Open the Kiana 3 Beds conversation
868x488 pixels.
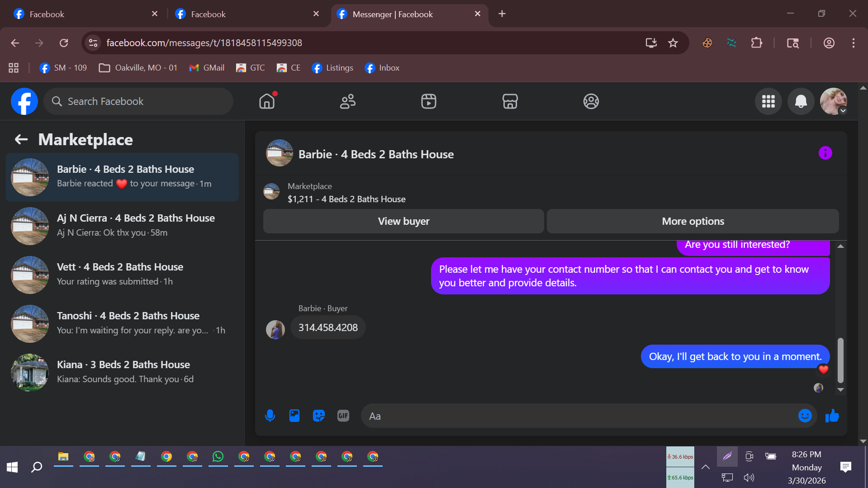coord(122,372)
